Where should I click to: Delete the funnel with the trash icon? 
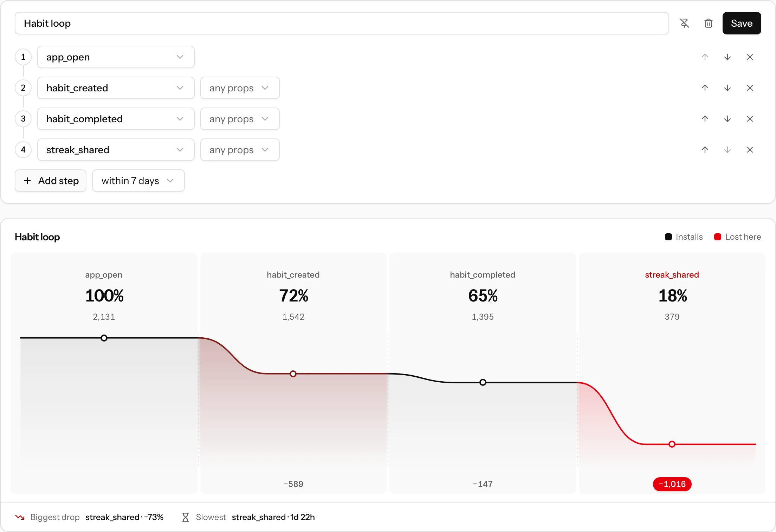[x=709, y=23]
